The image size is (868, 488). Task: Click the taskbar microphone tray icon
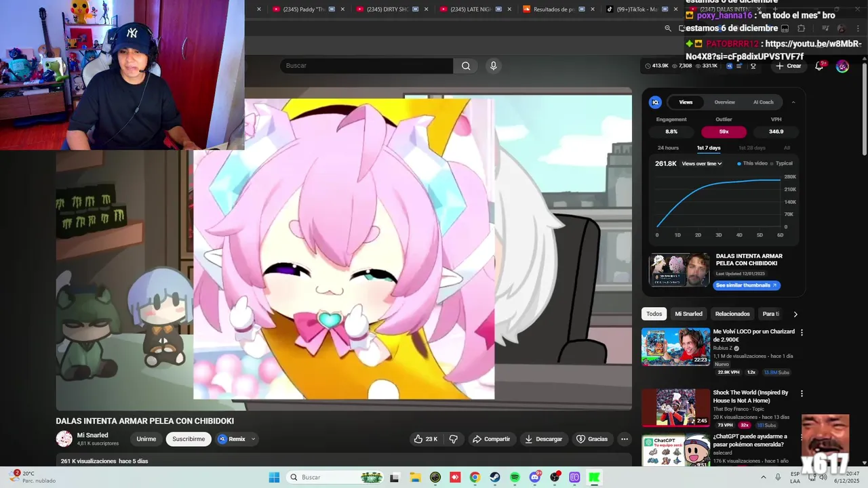pos(778,477)
